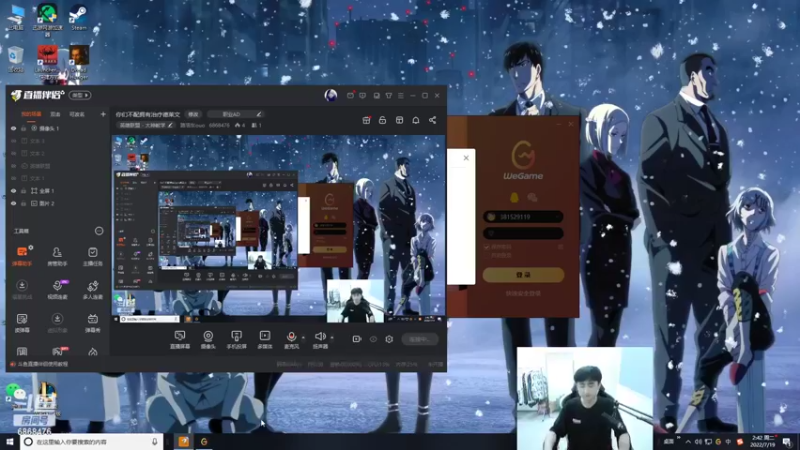Click the WeGame password input field
800x450 pixels.
tap(523, 233)
